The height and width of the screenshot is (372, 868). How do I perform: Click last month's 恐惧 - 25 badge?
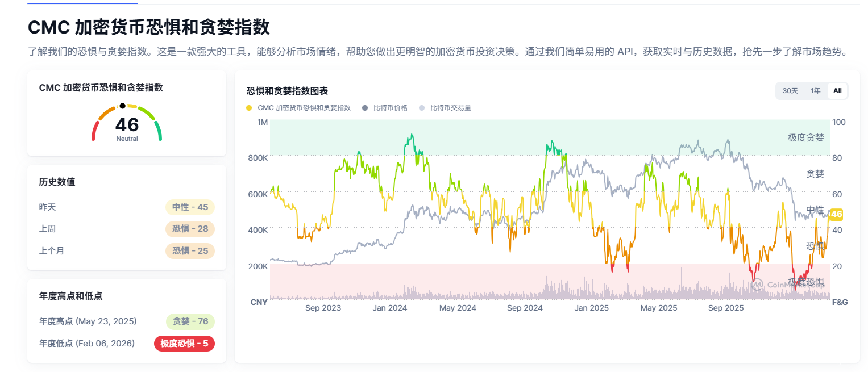coord(190,250)
